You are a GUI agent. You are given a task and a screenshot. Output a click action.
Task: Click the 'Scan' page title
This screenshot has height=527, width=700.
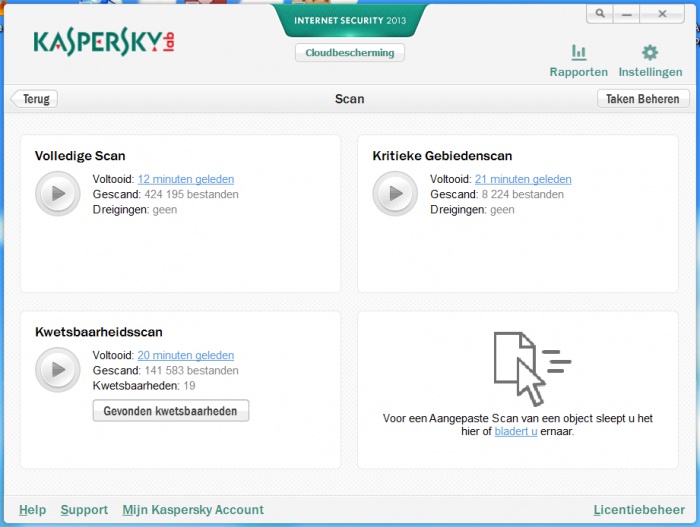point(350,99)
